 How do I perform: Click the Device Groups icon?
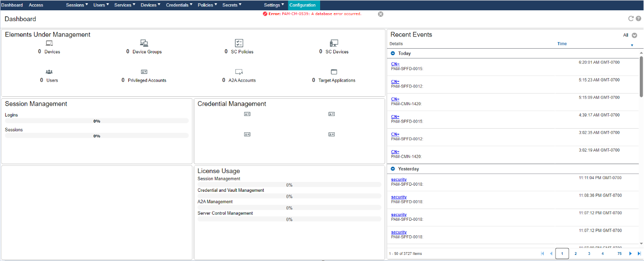tap(144, 43)
